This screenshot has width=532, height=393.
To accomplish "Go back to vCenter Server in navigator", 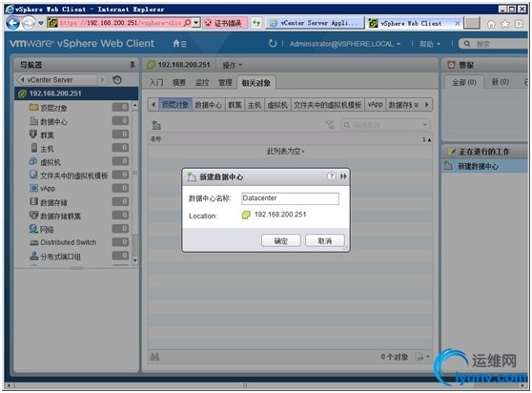I will click(56, 80).
